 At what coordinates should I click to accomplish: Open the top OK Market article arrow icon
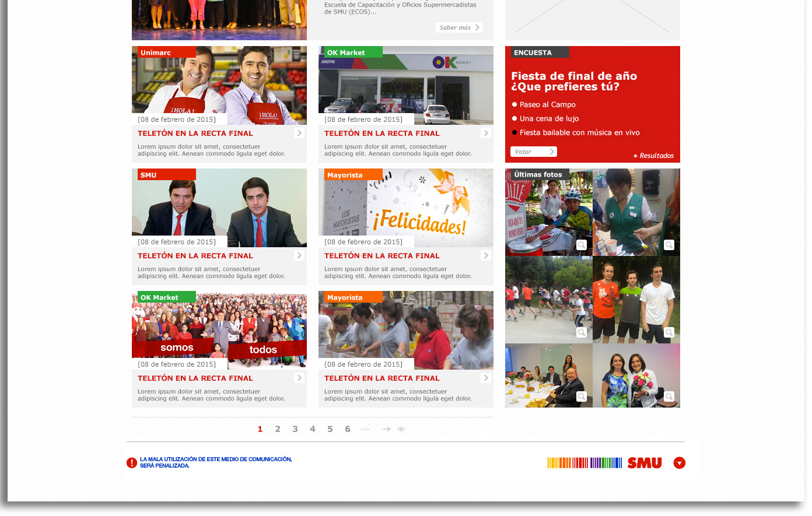pyautogui.click(x=486, y=133)
